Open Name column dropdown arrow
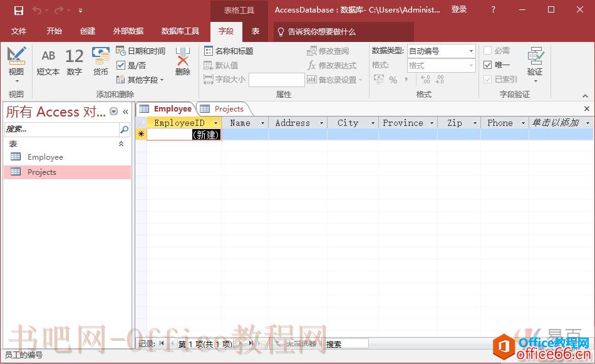This screenshot has width=595, height=364. pos(262,123)
